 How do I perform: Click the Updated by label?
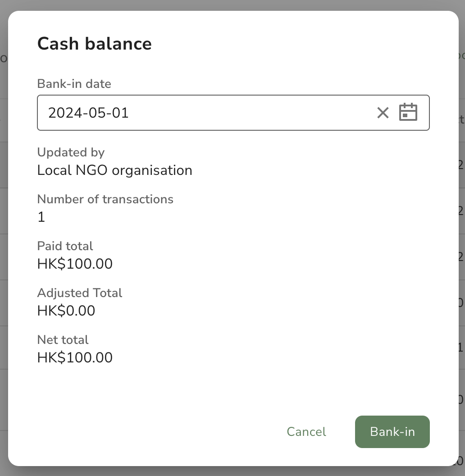click(71, 152)
